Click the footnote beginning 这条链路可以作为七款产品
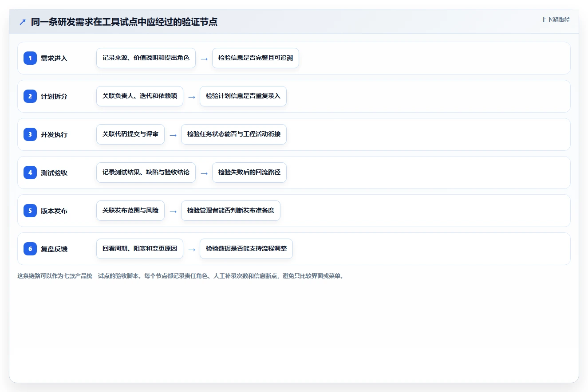This screenshot has height=392, width=588. (x=181, y=276)
